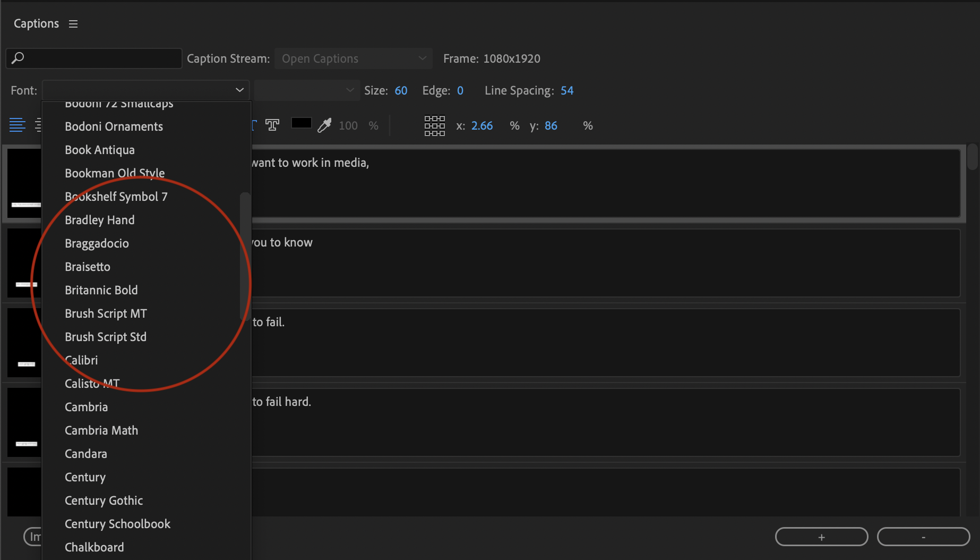Choose Book Antiqua from the menu

[99, 150]
